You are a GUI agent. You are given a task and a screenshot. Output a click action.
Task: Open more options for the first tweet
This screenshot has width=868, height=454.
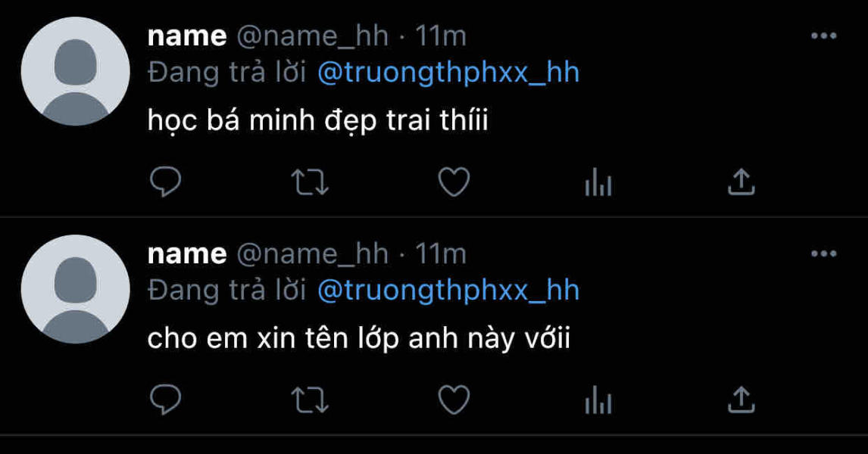click(x=824, y=36)
